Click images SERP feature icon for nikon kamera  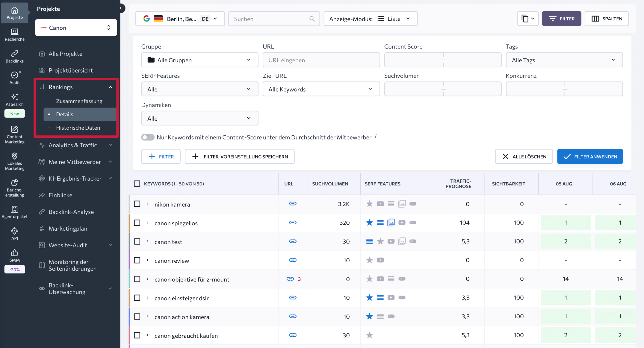402,204
